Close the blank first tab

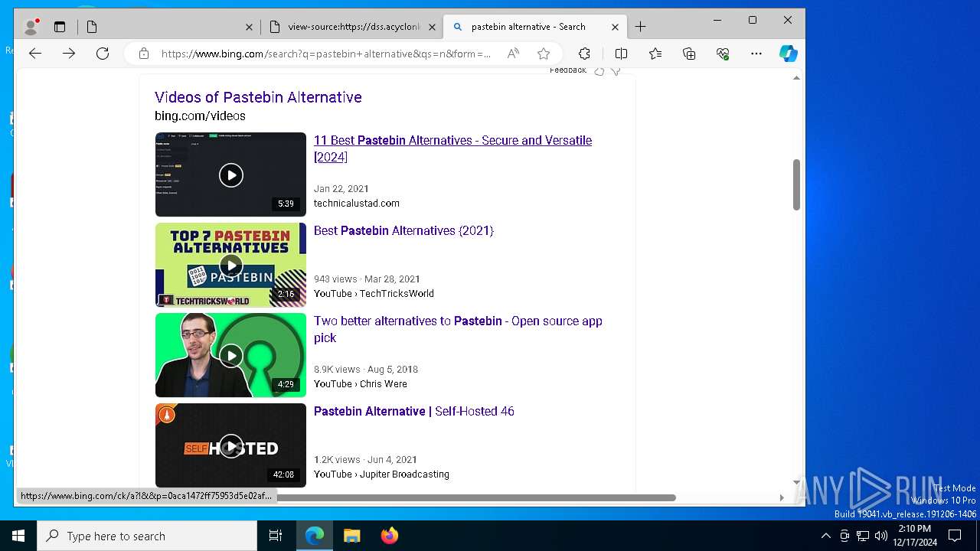point(249,27)
